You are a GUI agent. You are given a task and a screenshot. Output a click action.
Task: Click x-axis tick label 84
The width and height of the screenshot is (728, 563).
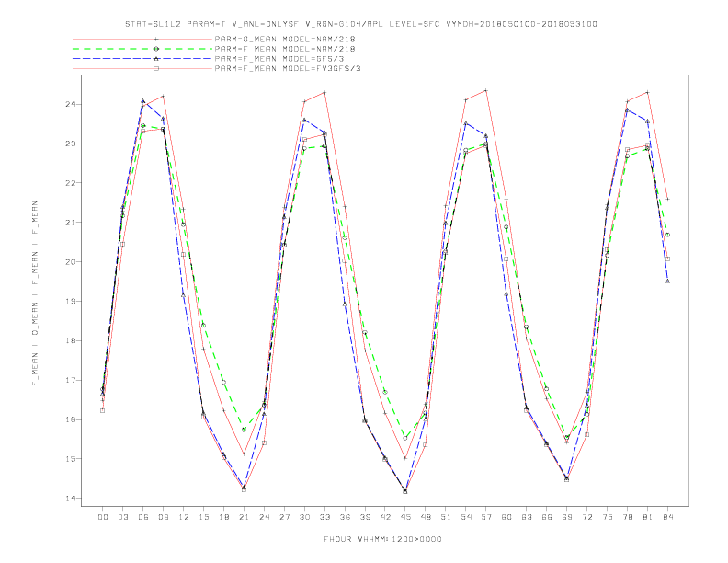pos(667,517)
